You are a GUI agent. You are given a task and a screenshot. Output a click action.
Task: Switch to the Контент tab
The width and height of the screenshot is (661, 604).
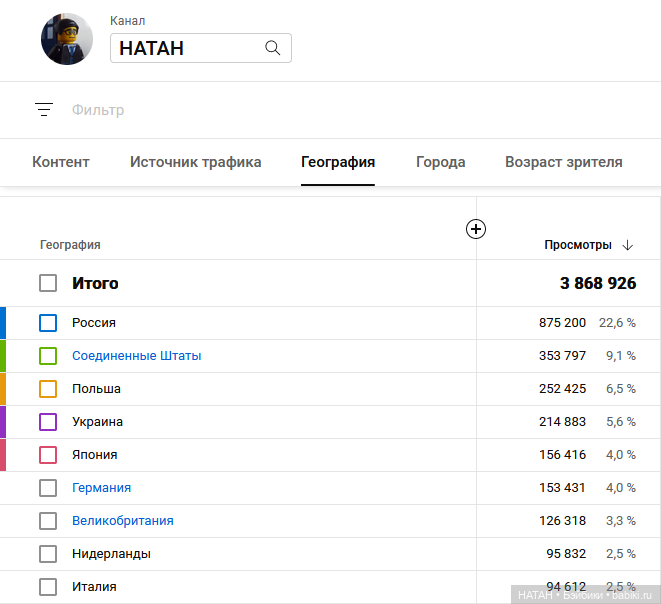[61, 162]
